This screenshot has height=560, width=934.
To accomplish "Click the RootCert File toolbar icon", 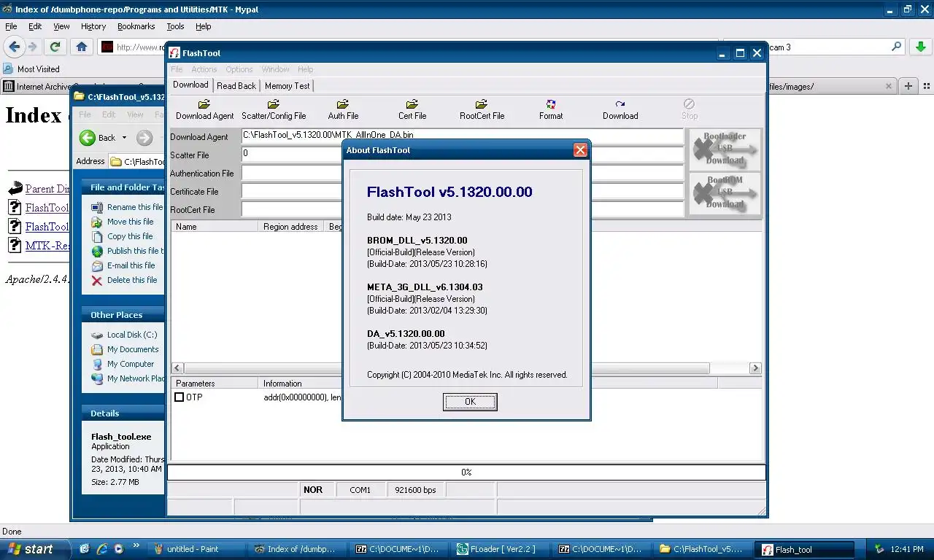I will pyautogui.click(x=482, y=109).
